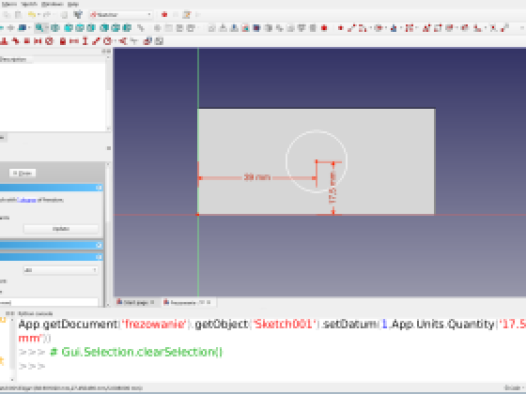Apply the diagonal length constraint
526x394 pixels.
pyautogui.click(x=96, y=41)
